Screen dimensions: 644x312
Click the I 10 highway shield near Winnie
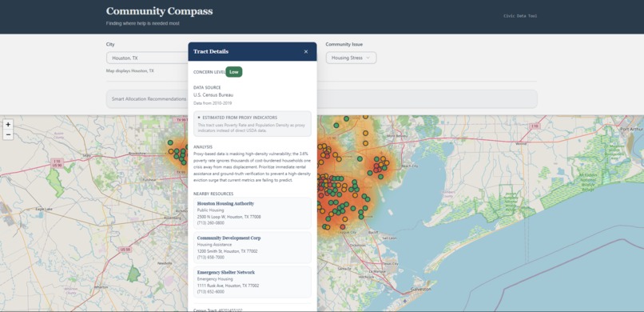coord(534,126)
